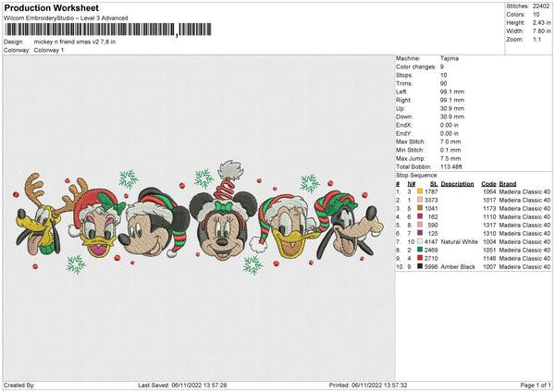555x392 pixels.
Task: Select the red swatch beside 2710
Action: 420,258
